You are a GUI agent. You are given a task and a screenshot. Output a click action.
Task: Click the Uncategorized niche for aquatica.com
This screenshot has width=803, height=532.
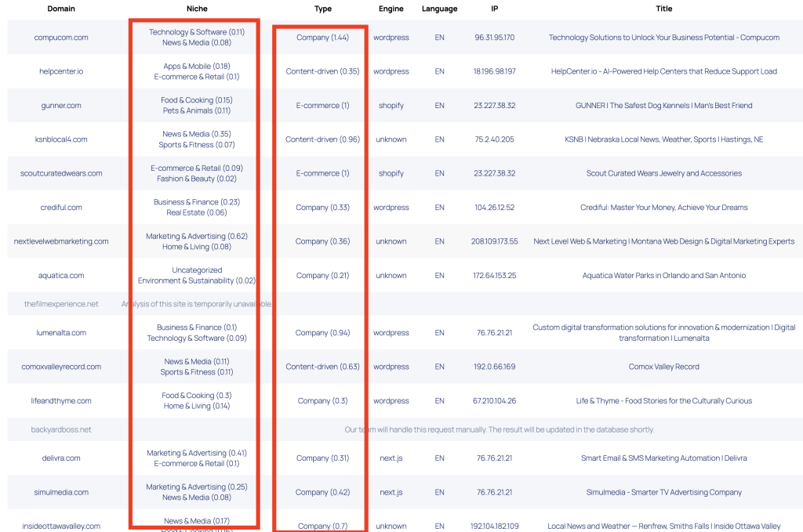(x=197, y=270)
